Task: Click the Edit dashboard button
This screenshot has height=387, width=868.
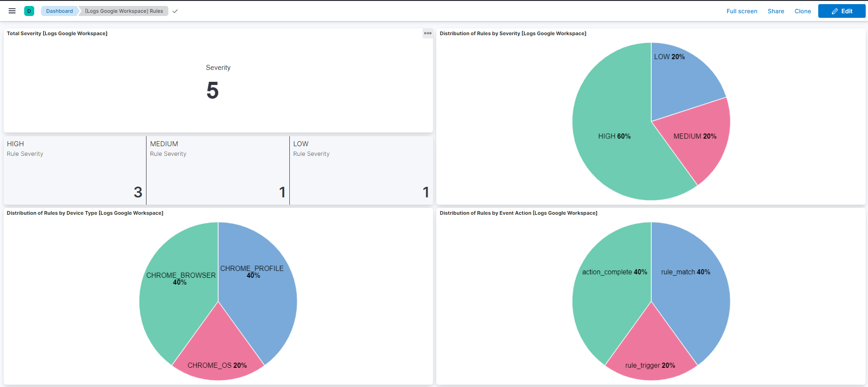Action: tap(842, 11)
